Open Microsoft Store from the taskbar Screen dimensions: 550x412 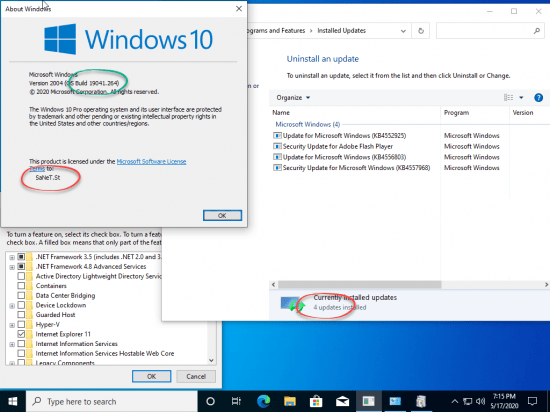point(316,401)
